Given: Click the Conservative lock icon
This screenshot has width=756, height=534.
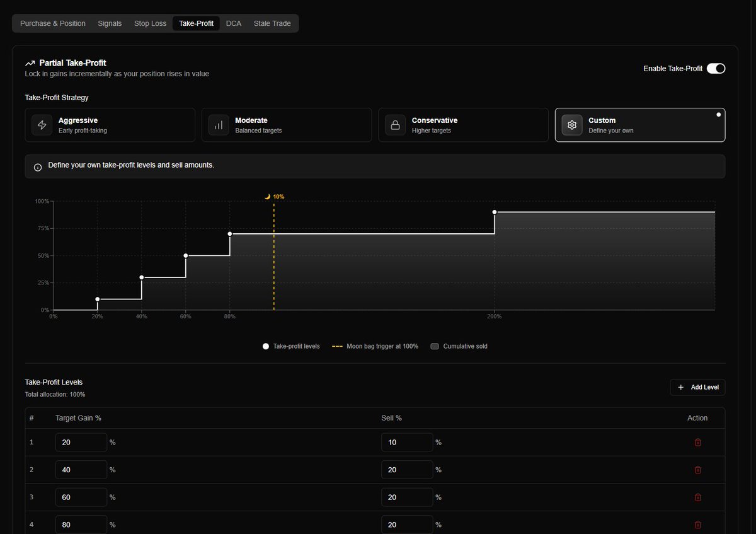Looking at the screenshot, I should coord(396,125).
